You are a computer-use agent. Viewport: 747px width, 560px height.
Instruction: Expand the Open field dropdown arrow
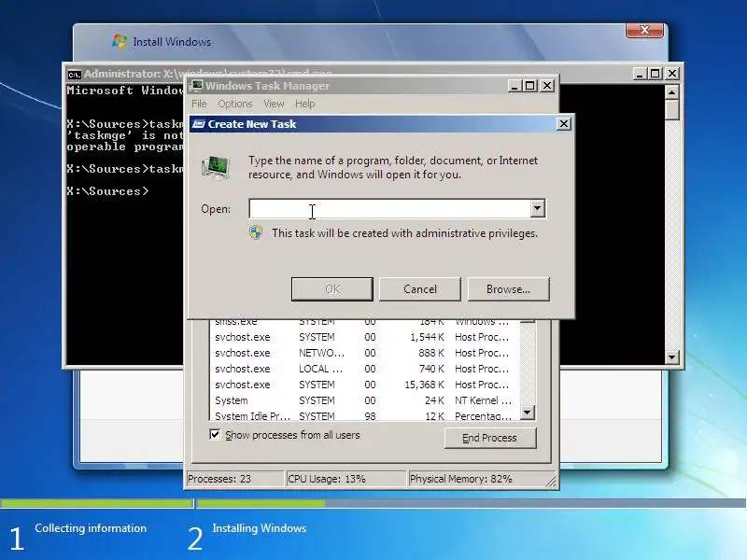tap(538, 208)
